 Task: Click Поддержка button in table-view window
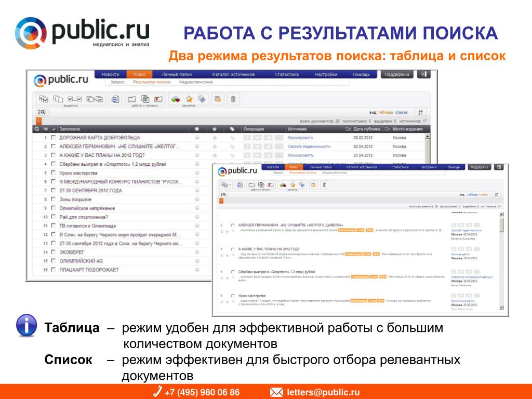(x=397, y=74)
